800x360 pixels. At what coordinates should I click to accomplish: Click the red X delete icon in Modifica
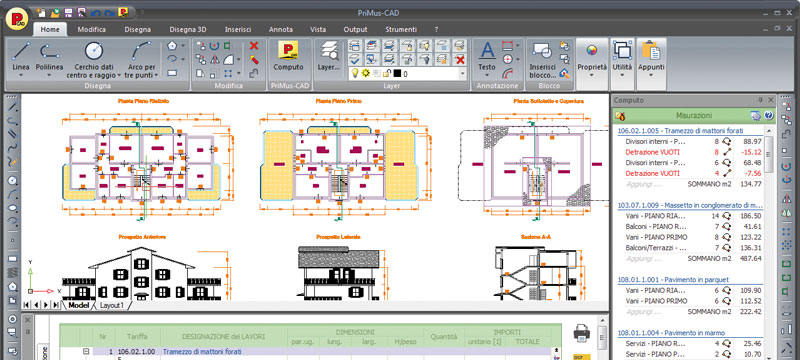[x=254, y=46]
